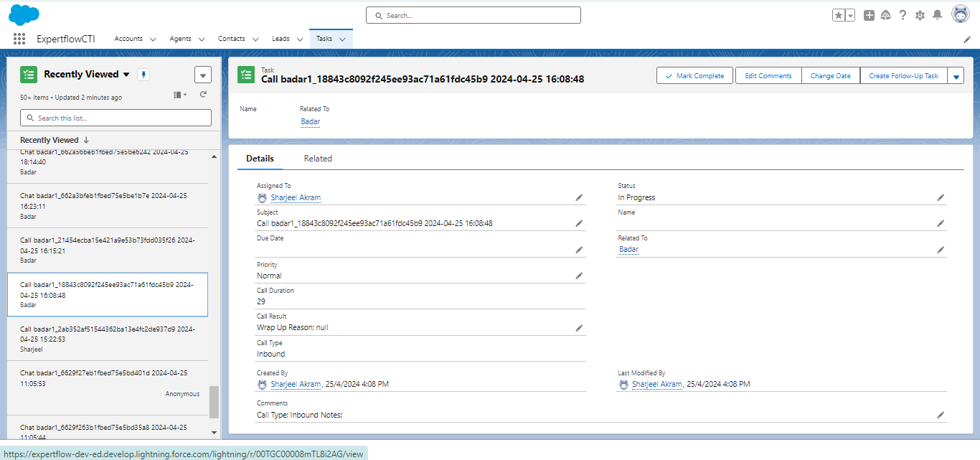Click the Help question mark icon
The height and width of the screenshot is (460, 980).
click(903, 15)
